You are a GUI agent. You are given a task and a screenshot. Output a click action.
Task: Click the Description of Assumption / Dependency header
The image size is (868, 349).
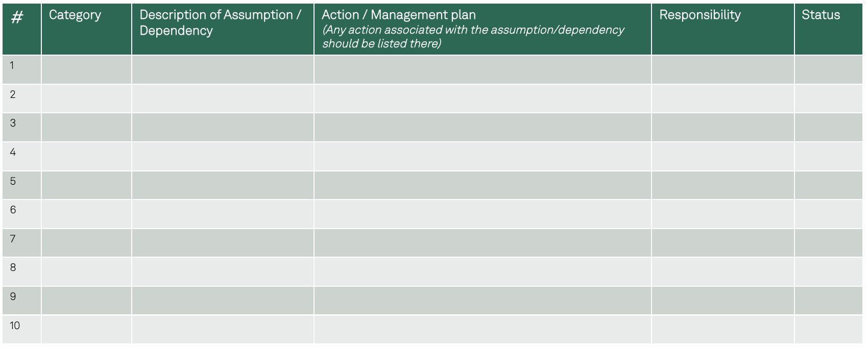pos(223,29)
